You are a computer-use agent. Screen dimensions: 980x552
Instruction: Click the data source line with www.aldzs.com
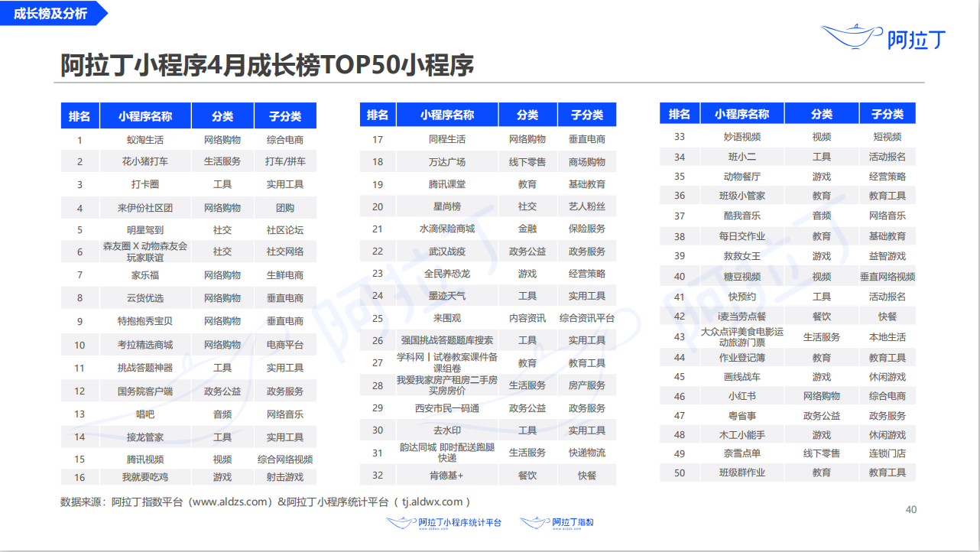tap(265, 502)
